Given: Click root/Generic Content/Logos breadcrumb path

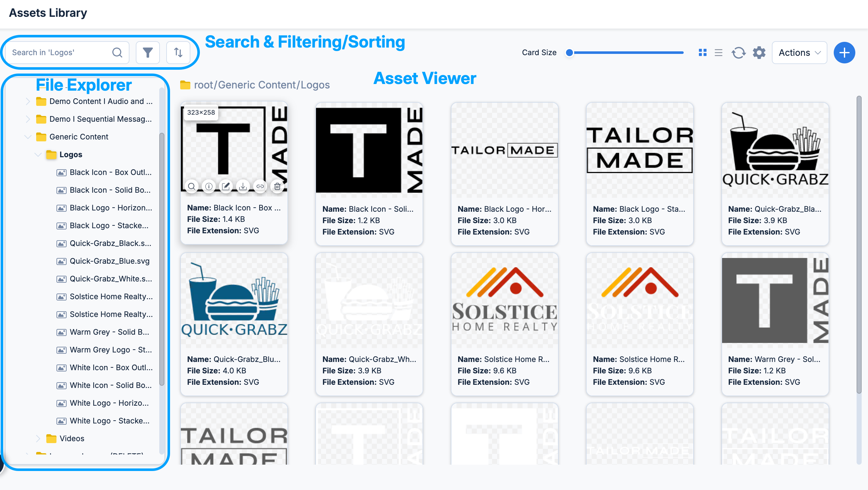Looking at the screenshot, I should pos(262,85).
